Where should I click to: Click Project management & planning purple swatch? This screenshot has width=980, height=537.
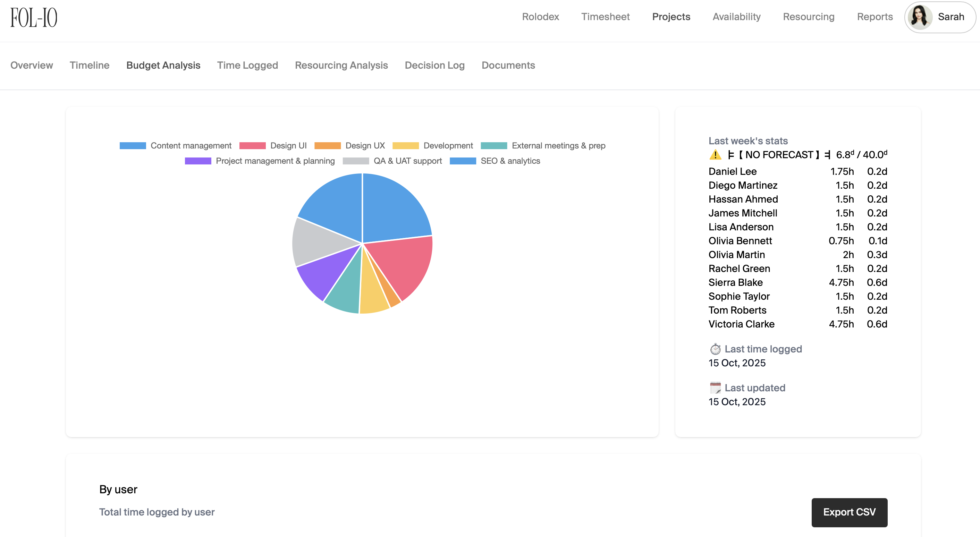198,161
